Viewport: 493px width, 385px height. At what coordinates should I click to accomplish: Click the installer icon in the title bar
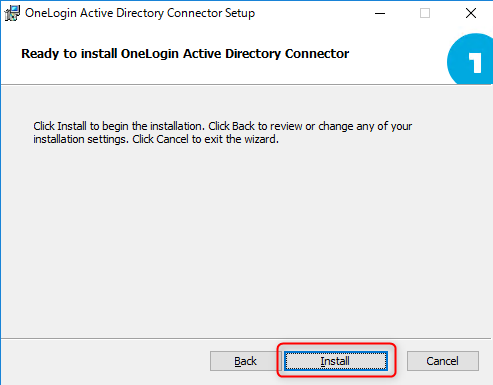tap(12, 13)
